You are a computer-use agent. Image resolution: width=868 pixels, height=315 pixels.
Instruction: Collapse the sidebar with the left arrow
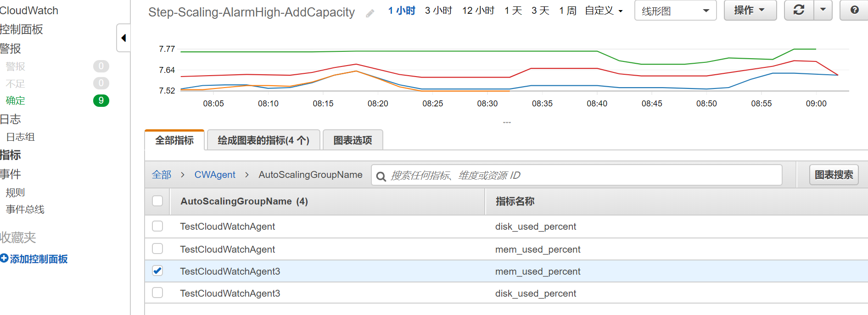click(x=123, y=38)
